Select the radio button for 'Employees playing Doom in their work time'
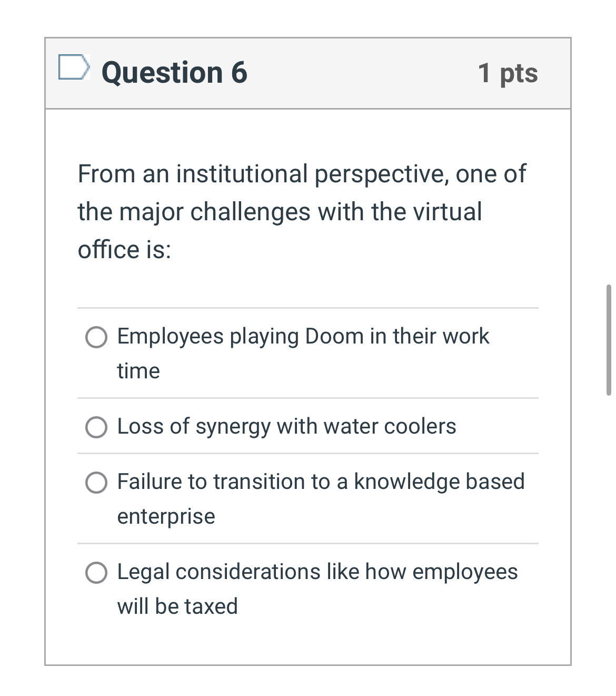The height and width of the screenshot is (696, 616). click(96, 337)
